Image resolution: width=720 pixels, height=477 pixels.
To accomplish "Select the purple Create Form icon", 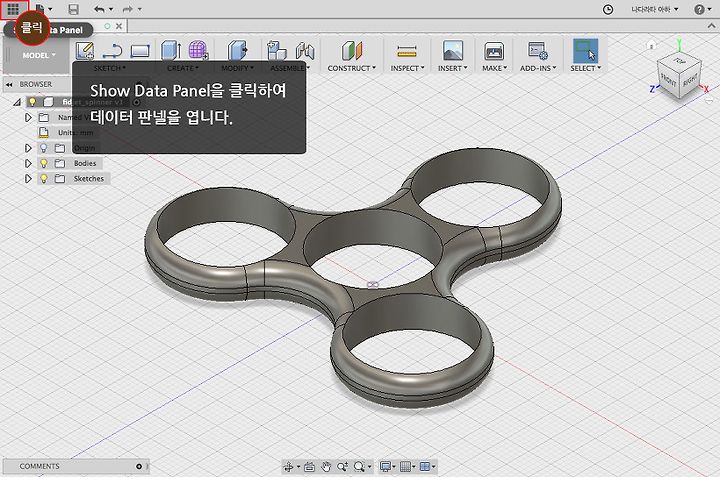I will (198, 50).
